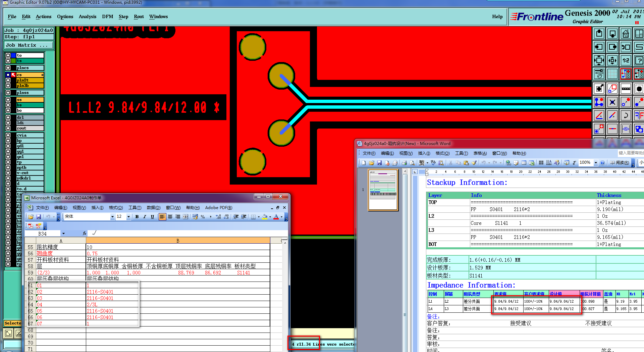Image resolution: width=644 pixels, height=352 pixels.
Task: Click the pan up arrow icon
Action: click(599, 34)
